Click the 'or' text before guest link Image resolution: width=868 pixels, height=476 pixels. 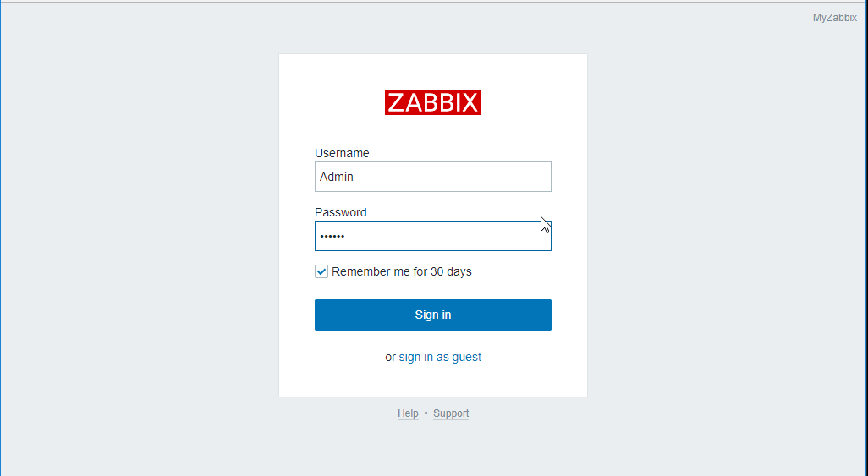click(390, 358)
